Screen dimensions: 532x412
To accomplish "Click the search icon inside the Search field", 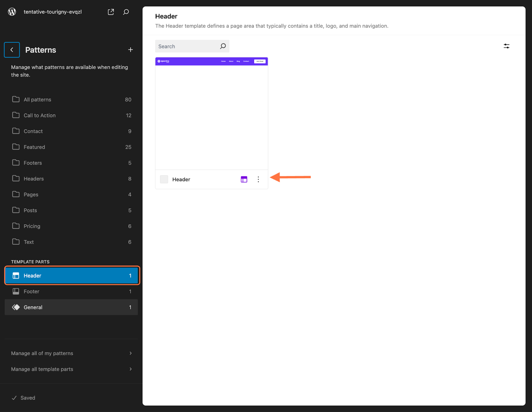I will (222, 46).
